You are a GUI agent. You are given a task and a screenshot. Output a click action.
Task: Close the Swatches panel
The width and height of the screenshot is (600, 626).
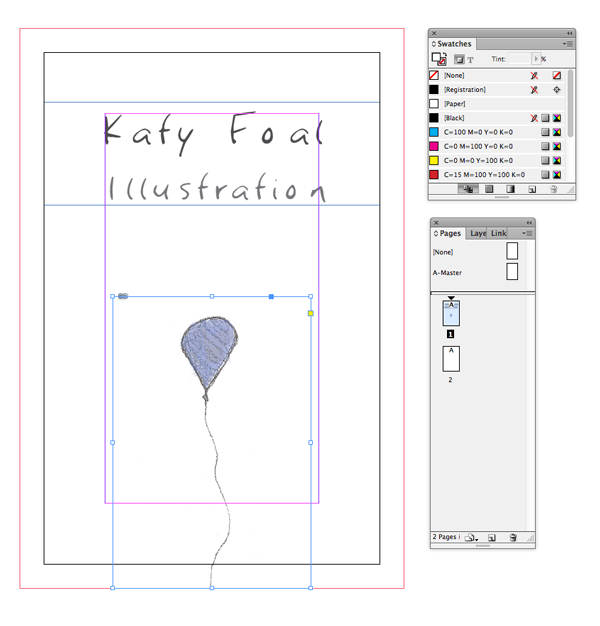[434, 34]
